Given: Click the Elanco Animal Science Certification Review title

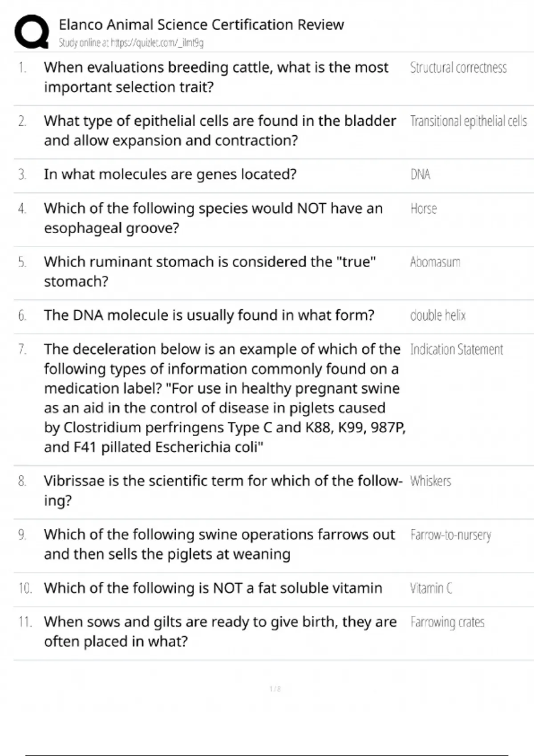Looking at the screenshot, I should coord(201,24).
